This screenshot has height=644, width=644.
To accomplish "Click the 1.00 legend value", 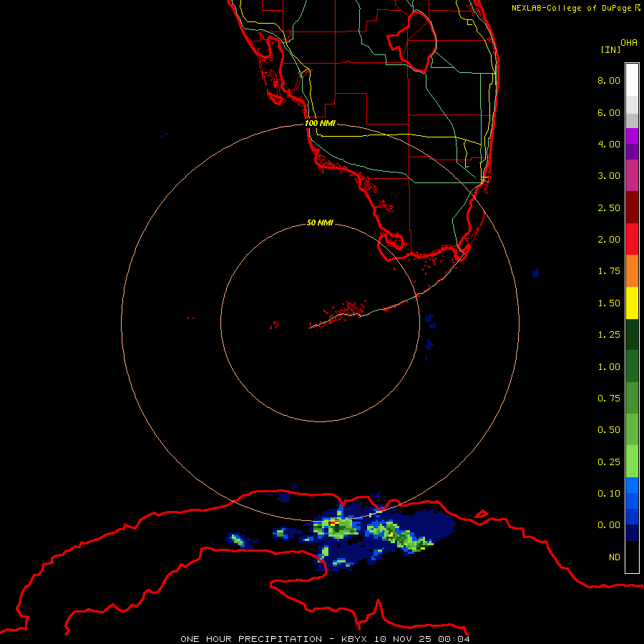I will (x=609, y=367).
